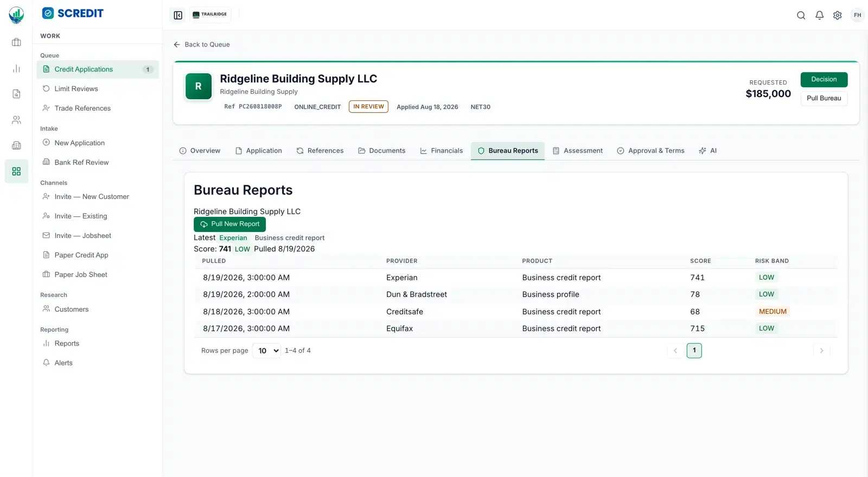This screenshot has height=477, width=868.
Task: Open the building icon in left rail
Action: click(x=16, y=145)
